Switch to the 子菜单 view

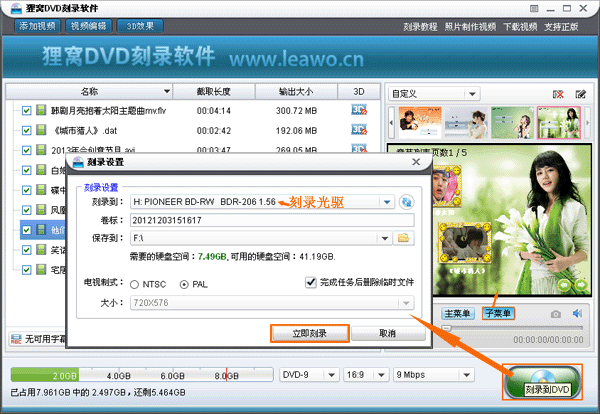(x=498, y=314)
